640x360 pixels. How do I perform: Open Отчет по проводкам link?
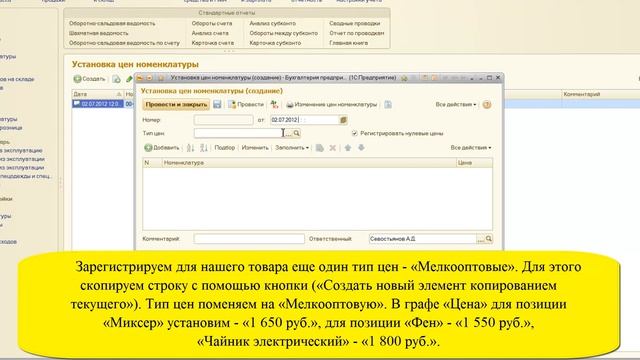click(356, 33)
